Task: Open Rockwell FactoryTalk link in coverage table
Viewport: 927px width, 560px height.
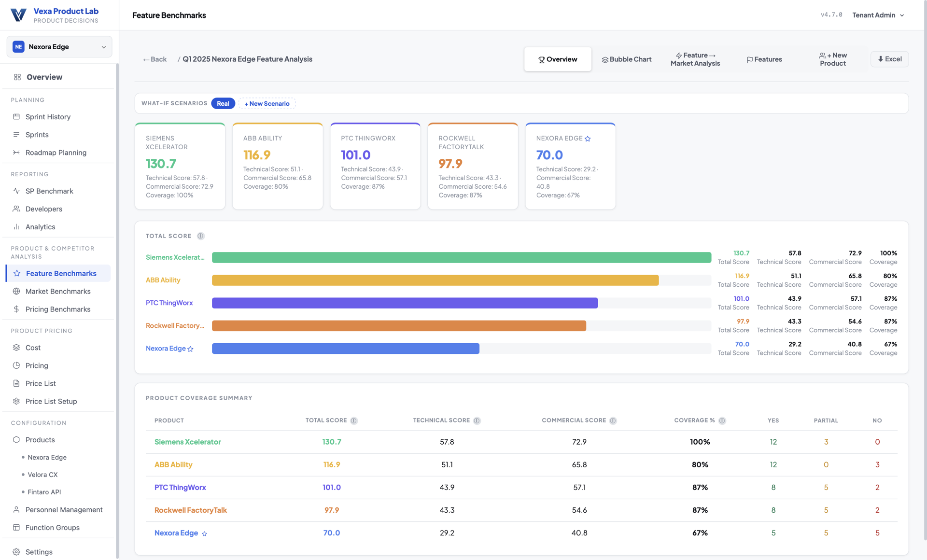Action: (x=191, y=510)
